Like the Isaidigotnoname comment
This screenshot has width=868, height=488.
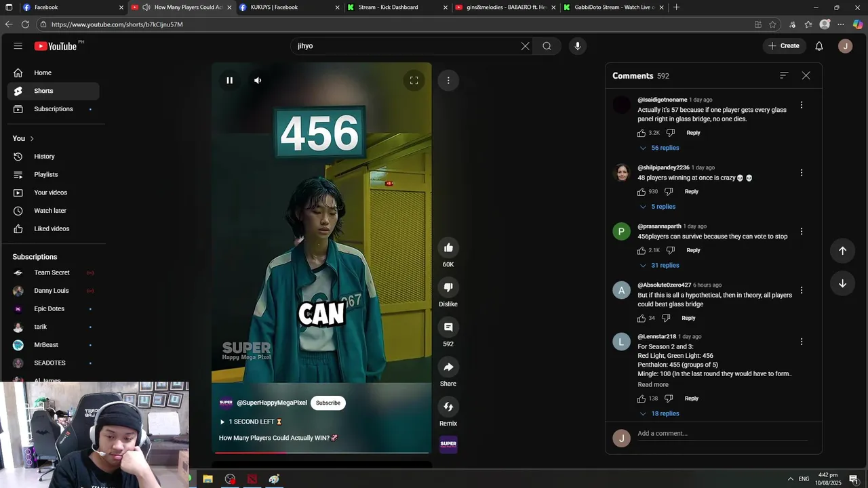pyautogui.click(x=642, y=133)
